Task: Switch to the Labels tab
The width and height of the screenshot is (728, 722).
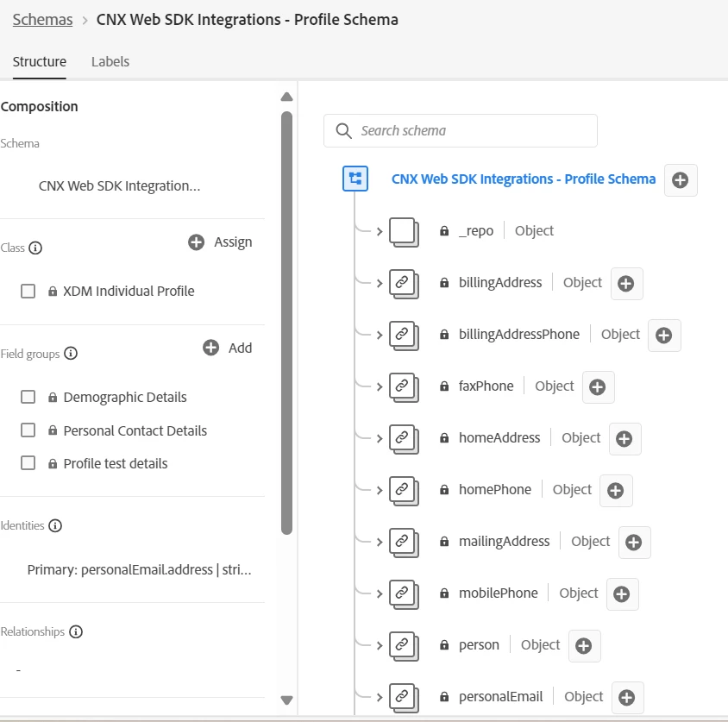Action: click(110, 62)
